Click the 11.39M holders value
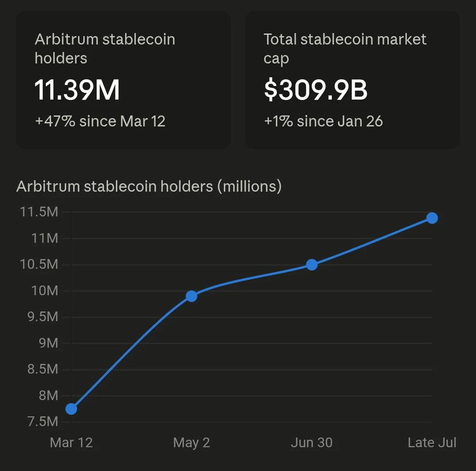Image resolution: width=476 pixels, height=471 pixels. click(x=77, y=90)
